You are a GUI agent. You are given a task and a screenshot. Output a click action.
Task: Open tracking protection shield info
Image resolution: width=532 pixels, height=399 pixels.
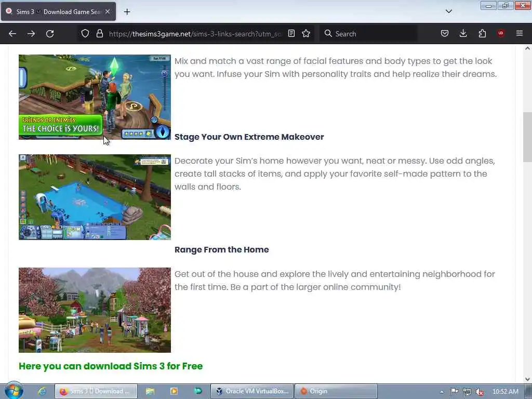(x=85, y=34)
